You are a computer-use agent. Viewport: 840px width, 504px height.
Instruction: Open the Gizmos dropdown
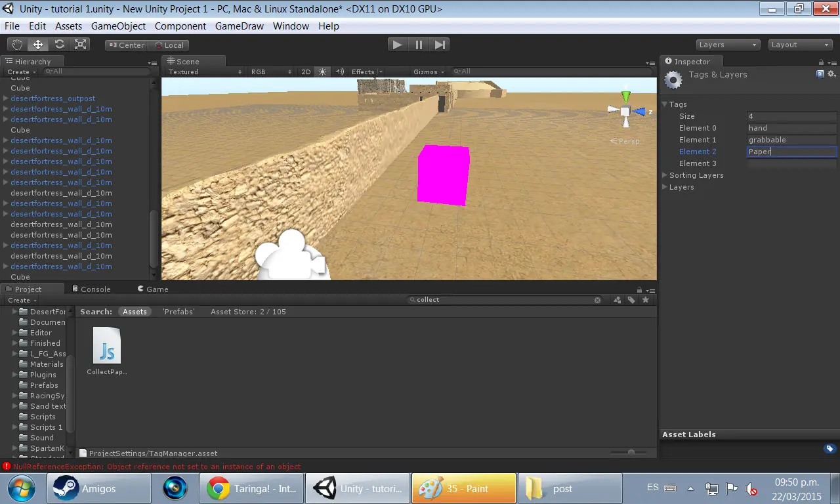pos(429,72)
